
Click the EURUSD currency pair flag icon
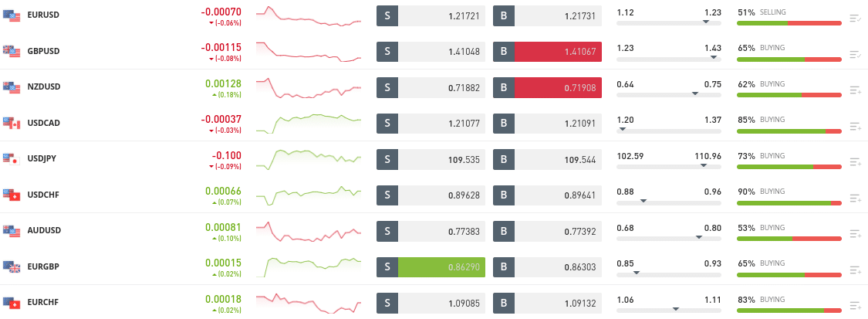pyautogui.click(x=12, y=15)
